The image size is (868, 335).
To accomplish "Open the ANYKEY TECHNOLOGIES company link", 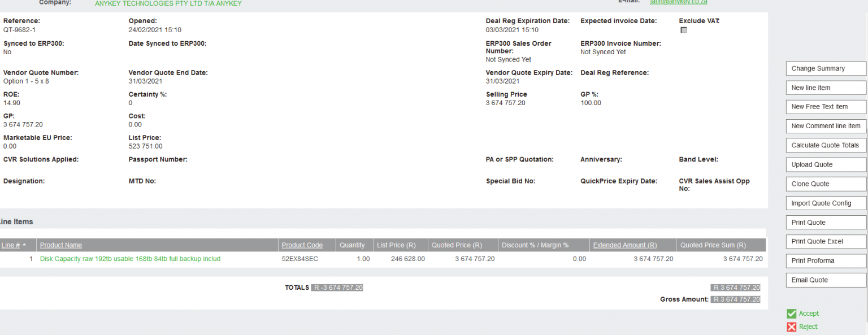I will [168, 3].
